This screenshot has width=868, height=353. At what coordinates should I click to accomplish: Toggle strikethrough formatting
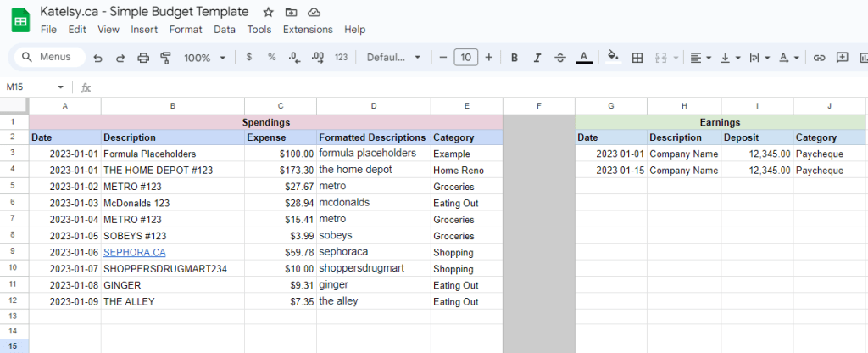560,58
